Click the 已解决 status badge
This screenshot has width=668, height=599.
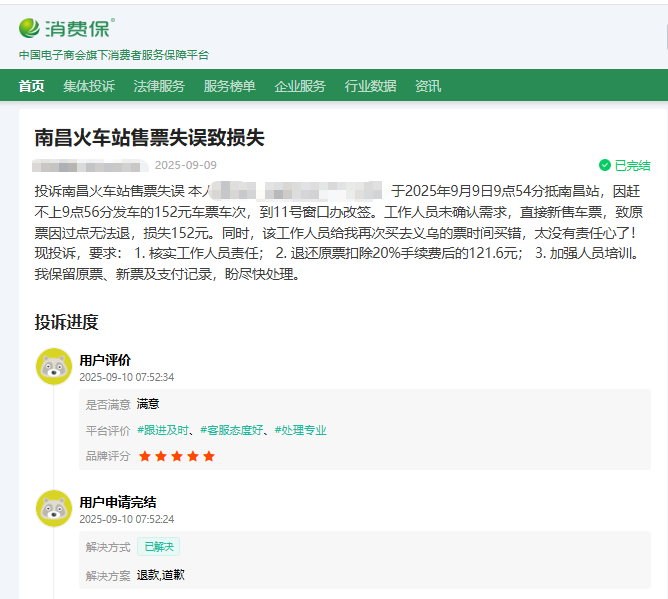point(159,547)
